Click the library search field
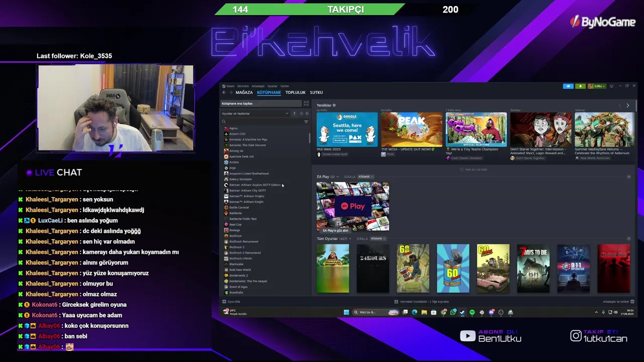The height and width of the screenshot is (362, 644). 262,122
